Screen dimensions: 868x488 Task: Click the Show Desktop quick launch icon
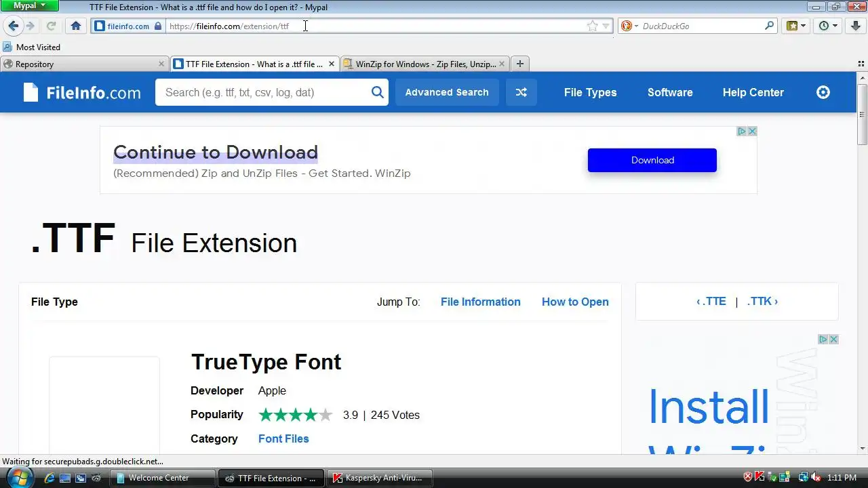[x=65, y=478]
